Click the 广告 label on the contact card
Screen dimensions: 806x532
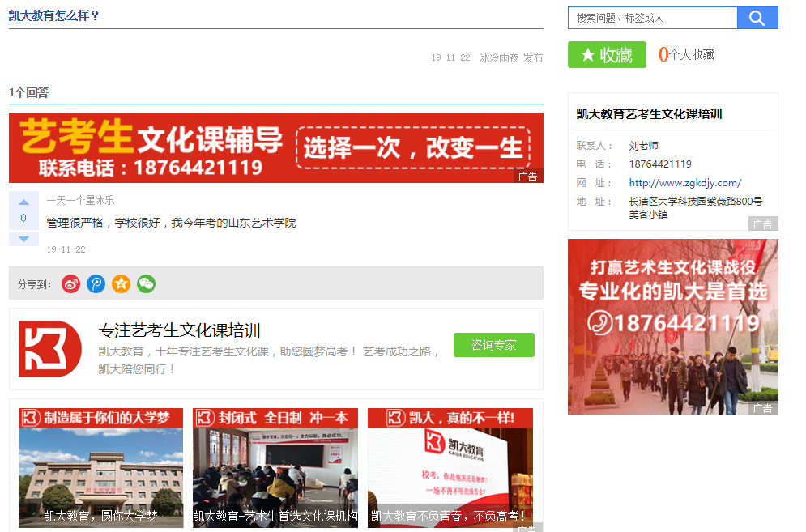(763, 224)
